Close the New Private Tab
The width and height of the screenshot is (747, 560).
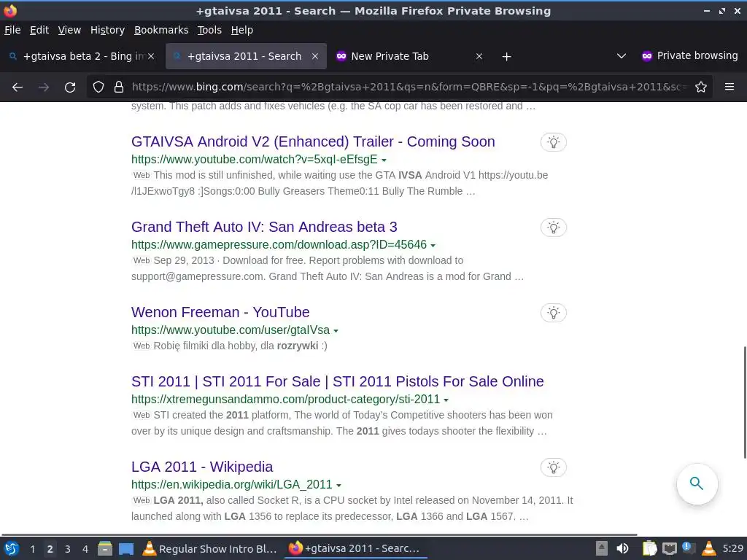(x=479, y=56)
